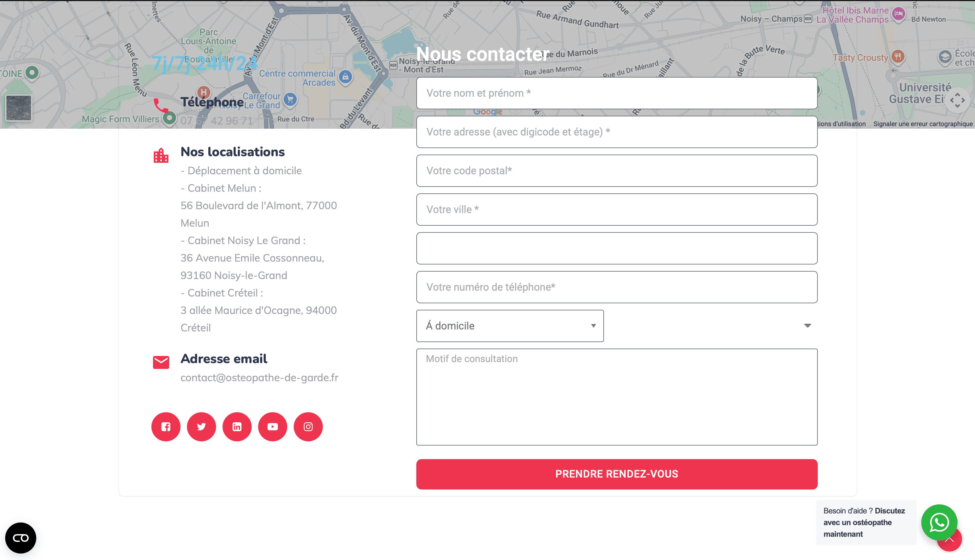Open the blank dropdown beside "Á domicile"
This screenshot has height=560, width=975.
tap(711, 326)
